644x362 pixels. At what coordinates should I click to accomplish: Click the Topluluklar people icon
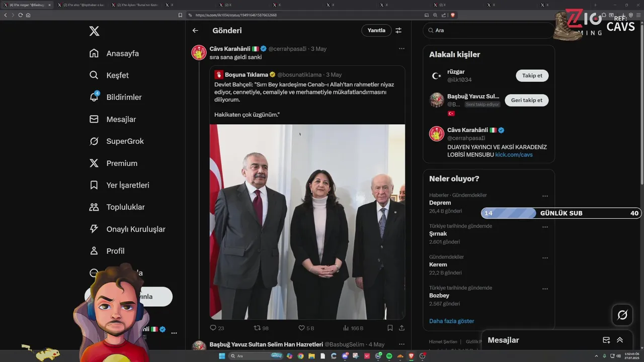(94, 207)
